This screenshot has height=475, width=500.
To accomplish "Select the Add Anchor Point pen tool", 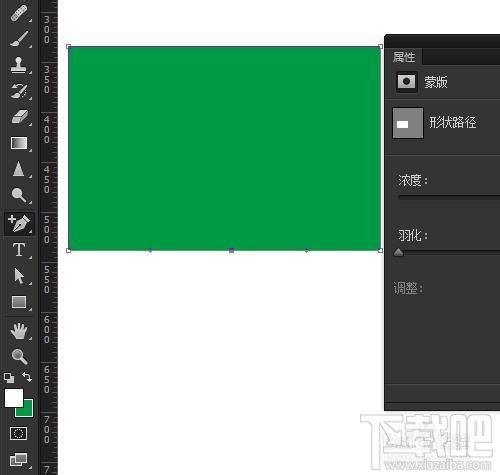I will pyautogui.click(x=19, y=223).
